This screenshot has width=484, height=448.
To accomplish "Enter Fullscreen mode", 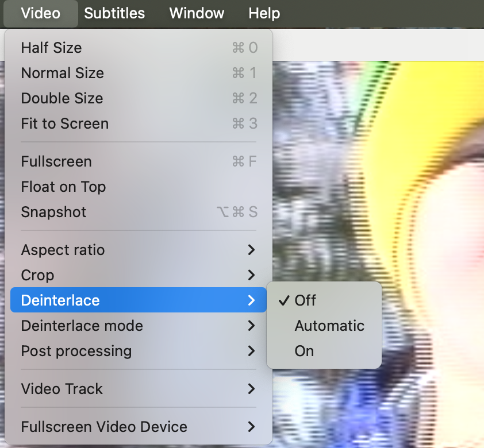I will tap(56, 161).
